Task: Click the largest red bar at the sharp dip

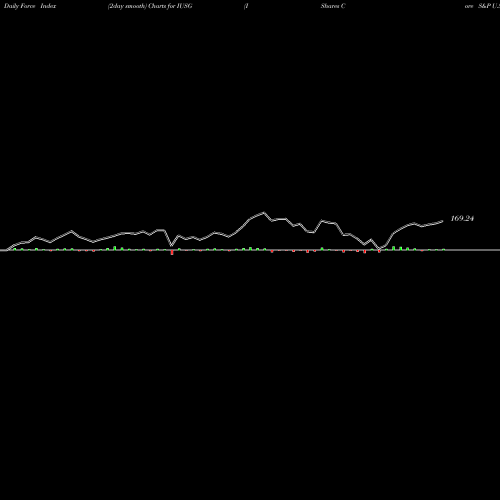Action: (x=172, y=252)
